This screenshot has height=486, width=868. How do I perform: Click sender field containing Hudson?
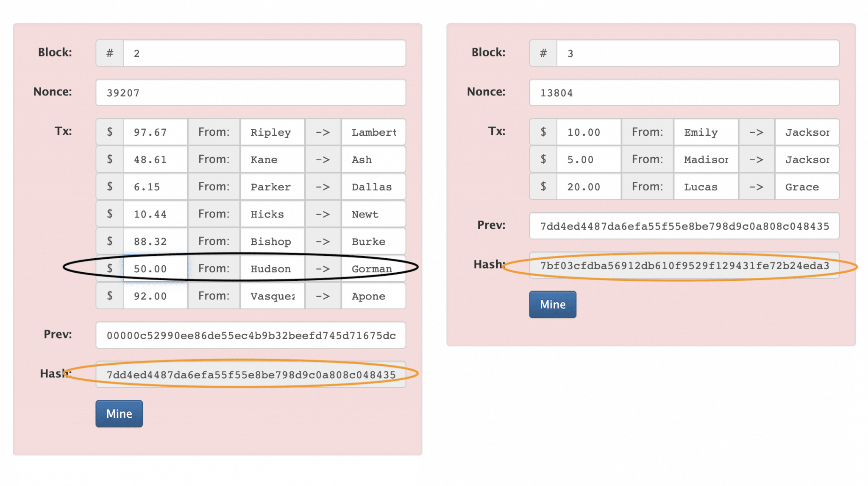[x=272, y=268]
